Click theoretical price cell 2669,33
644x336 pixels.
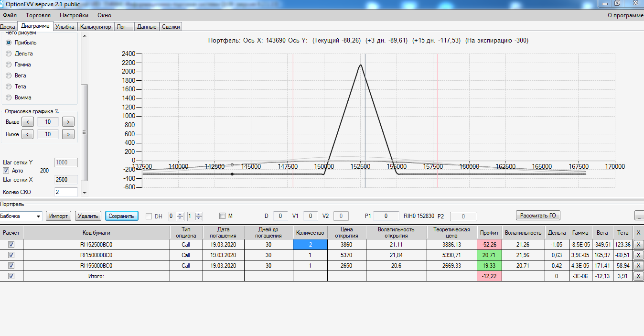[452, 265]
